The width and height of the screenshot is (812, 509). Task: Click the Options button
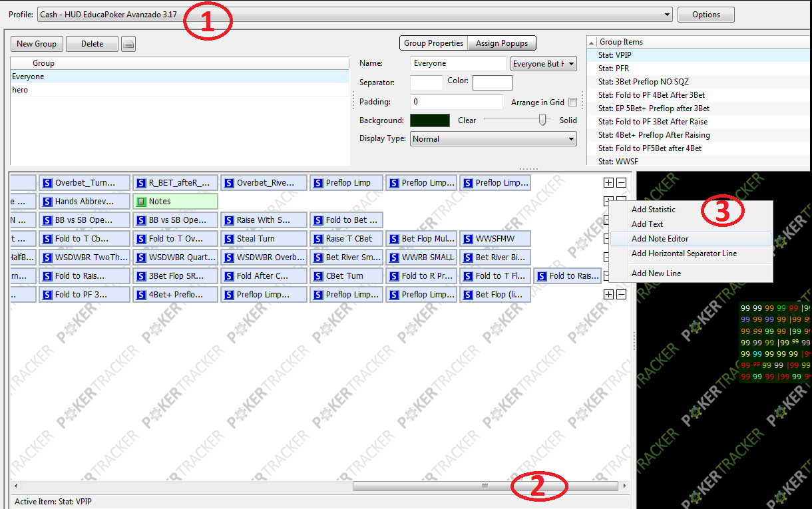(x=706, y=15)
